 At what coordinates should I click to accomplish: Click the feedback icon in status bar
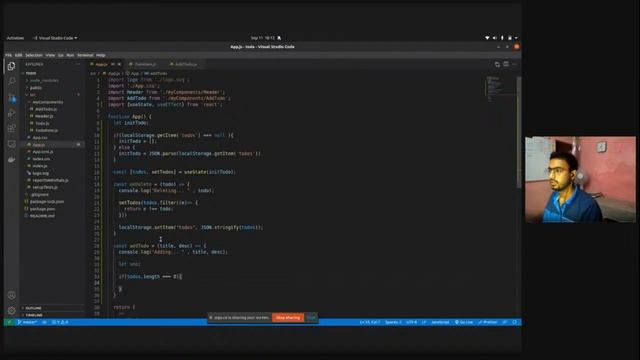point(505,322)
